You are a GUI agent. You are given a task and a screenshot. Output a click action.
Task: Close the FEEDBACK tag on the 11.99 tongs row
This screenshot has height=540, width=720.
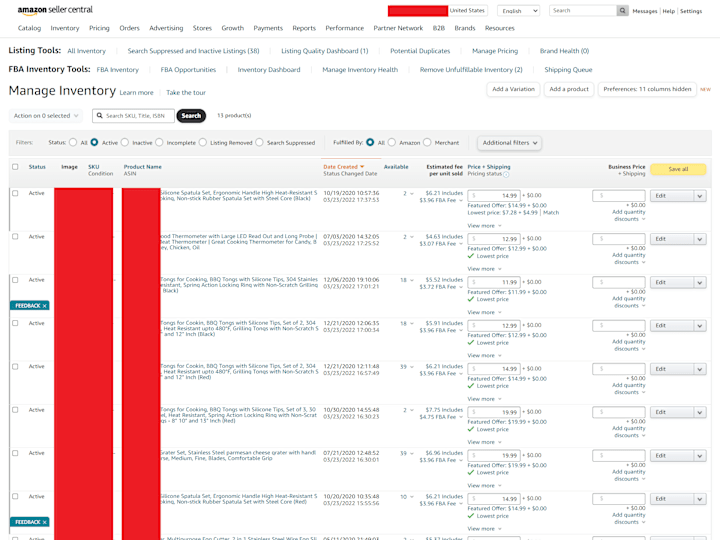tap(45, 306)
